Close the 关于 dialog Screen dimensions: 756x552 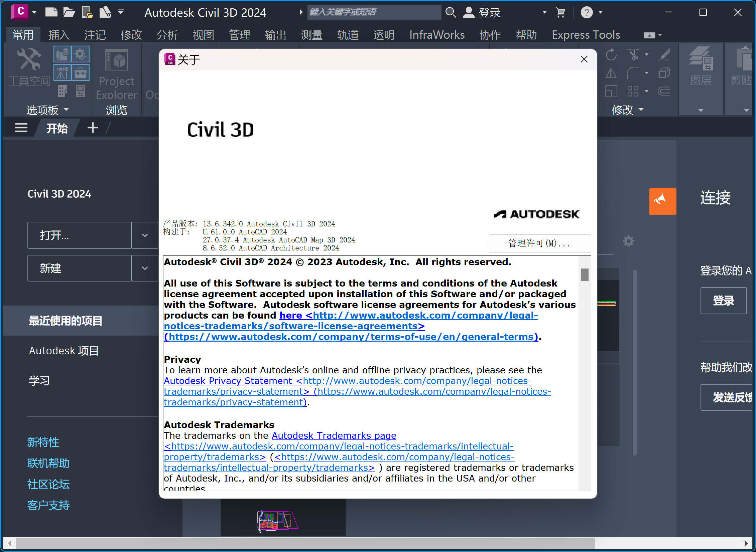click(x=584, y=59)
